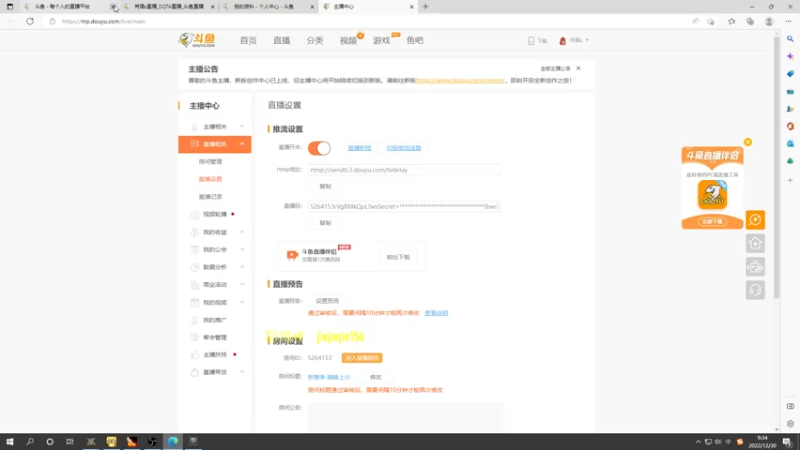
Task: Toggle the 直播开关 switch off
Action: coord(319,148)
